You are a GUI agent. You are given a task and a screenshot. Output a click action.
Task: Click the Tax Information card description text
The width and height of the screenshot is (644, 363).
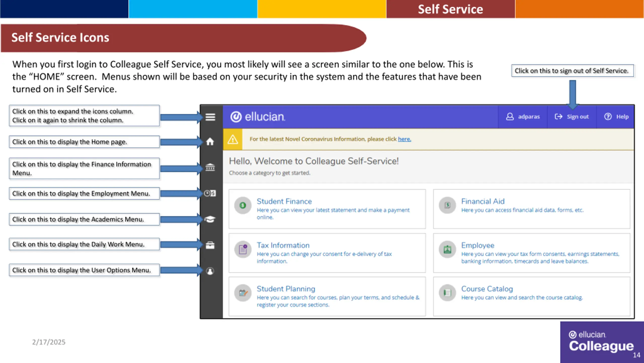tap(324, 257)
